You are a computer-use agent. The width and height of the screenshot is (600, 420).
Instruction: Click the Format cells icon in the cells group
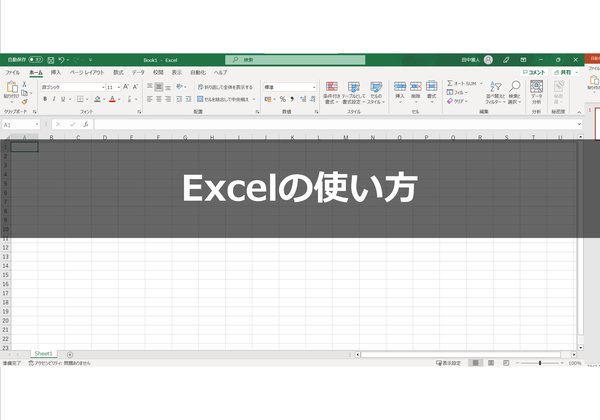432,86
